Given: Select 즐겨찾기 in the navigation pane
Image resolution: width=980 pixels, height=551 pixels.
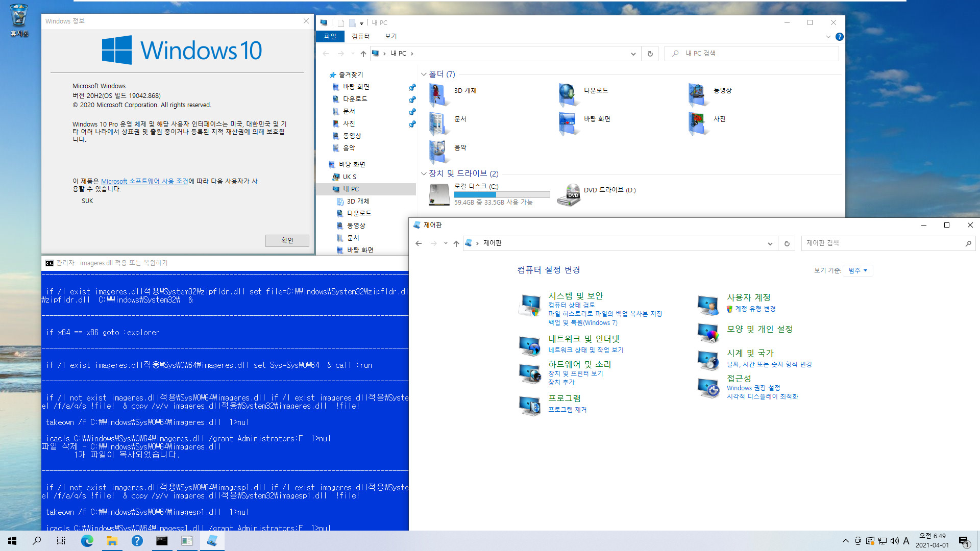Looking at the screenshot, I should pos(351,74).
